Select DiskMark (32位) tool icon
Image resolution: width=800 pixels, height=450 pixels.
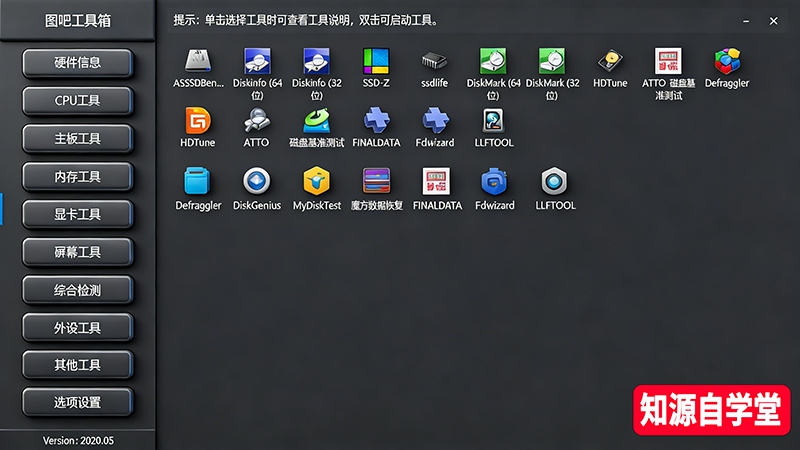pos(552,61)
